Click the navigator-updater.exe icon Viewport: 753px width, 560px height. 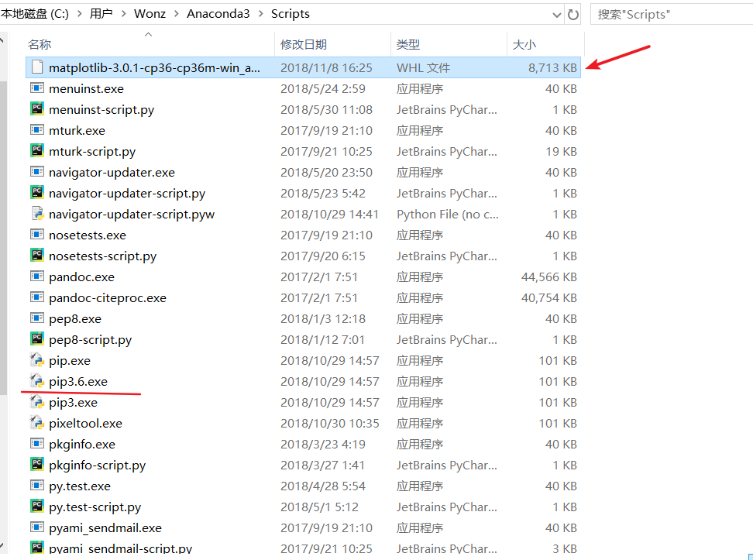tap(37, 172)
